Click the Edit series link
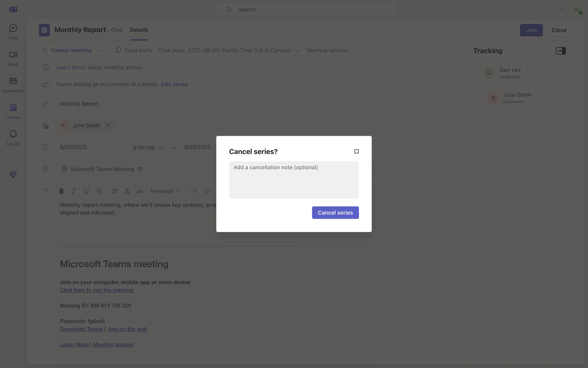The width and height of the screenshot is (588, 368). point(174,84)
